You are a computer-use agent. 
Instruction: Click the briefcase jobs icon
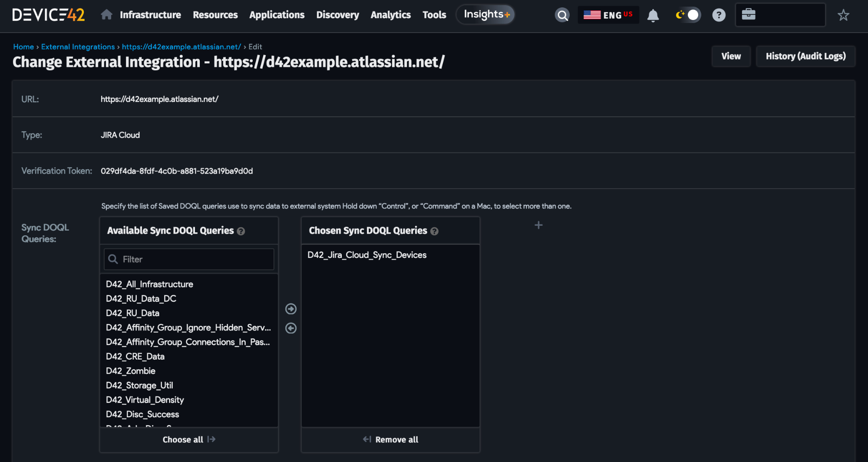pyautogui.click(x=749, y=14)
